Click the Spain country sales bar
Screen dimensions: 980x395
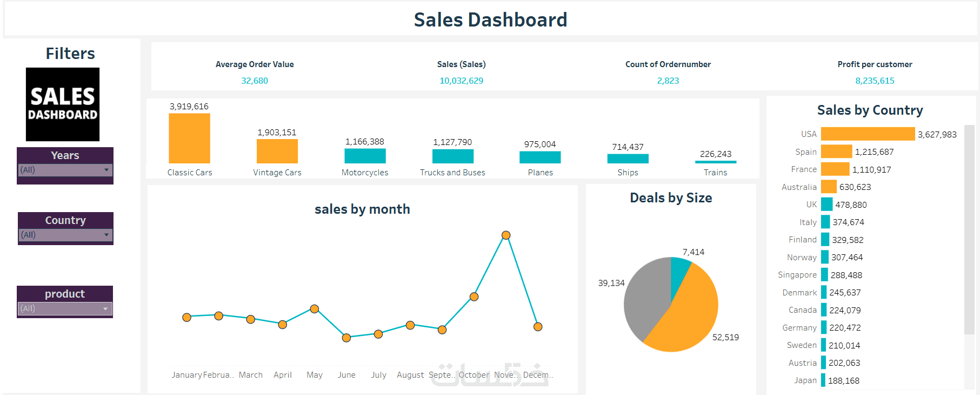pyautogui.click(x=836, y=152)
